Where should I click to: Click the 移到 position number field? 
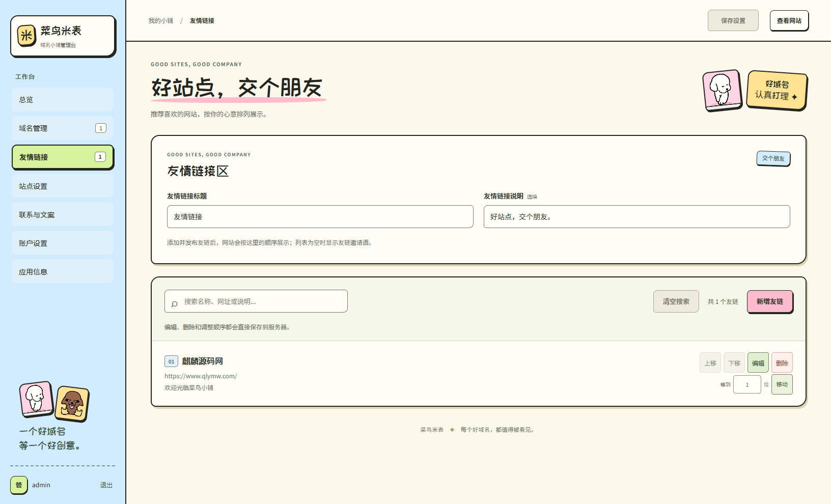pyautogui.click(x=747, y=384)
